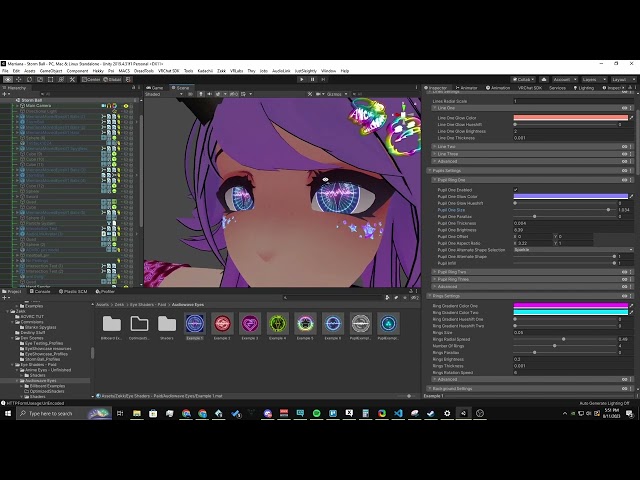Select the Hand tool in the toolbar
Image resolution: width=640 pixels, height=480 pixels.
point(8,80)
